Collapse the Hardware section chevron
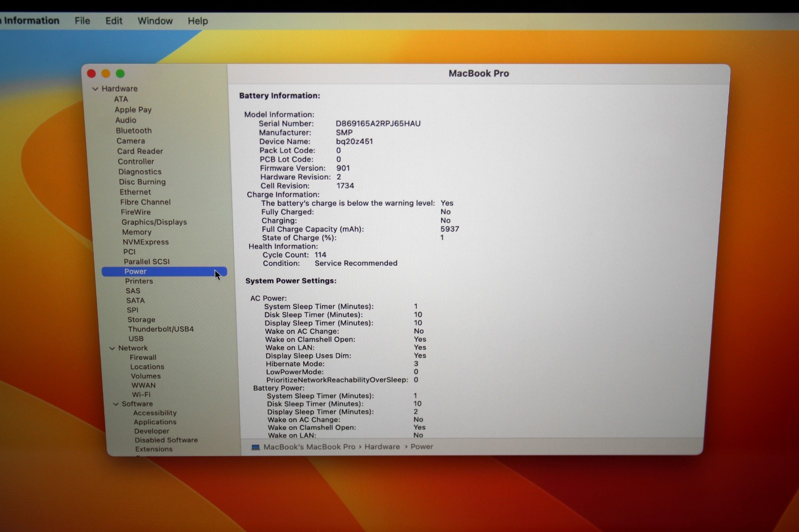Image resolution: width=799 pixels, height=532 pixels. click(x=95, y=89)
